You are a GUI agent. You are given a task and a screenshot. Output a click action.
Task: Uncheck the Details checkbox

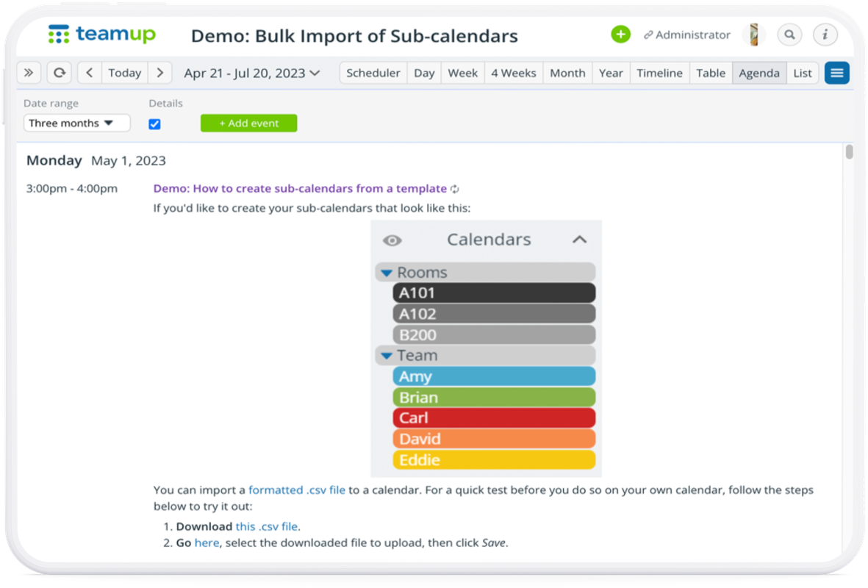[x=154, y=124]
